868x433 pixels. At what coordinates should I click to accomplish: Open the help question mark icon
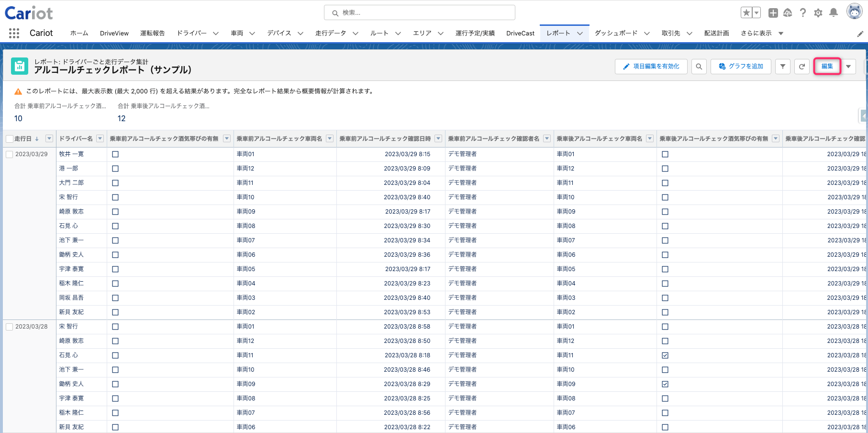tap(803, 13)
